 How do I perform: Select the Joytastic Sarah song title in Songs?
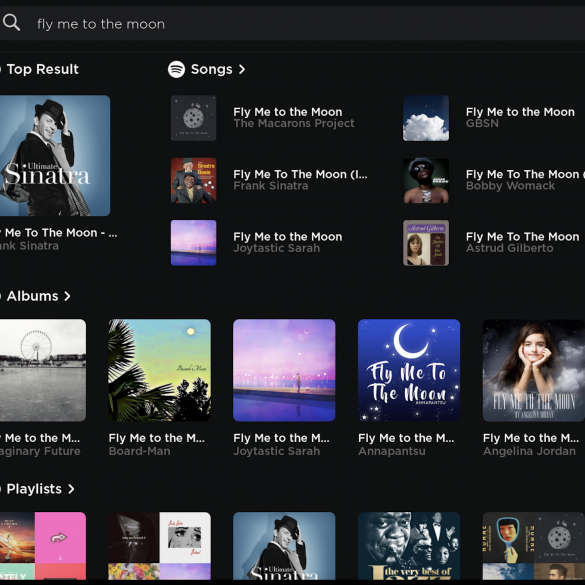coord(288,237)
